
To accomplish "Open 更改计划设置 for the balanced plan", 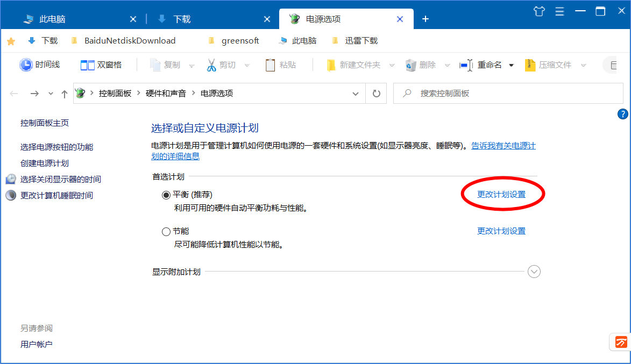I will (502, 194).
